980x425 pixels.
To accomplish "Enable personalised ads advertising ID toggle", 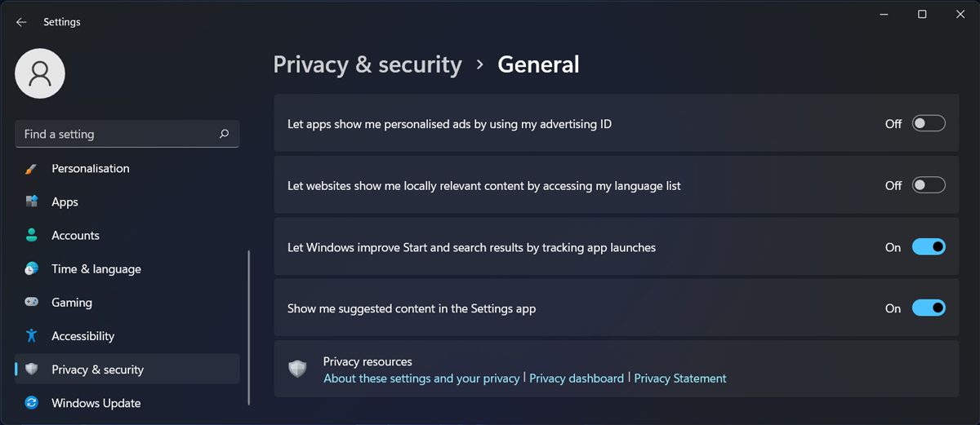I will pyautogui.click(x=929, y=123).
